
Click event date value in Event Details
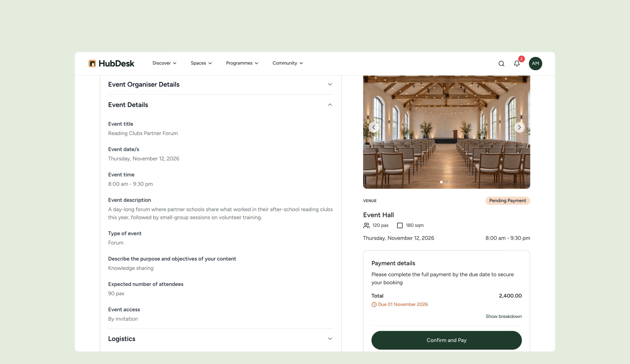click(143, 159)
